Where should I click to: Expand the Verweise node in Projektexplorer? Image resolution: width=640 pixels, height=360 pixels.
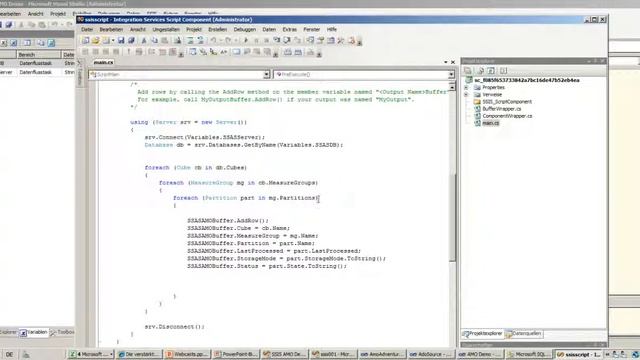coord(466,95)
